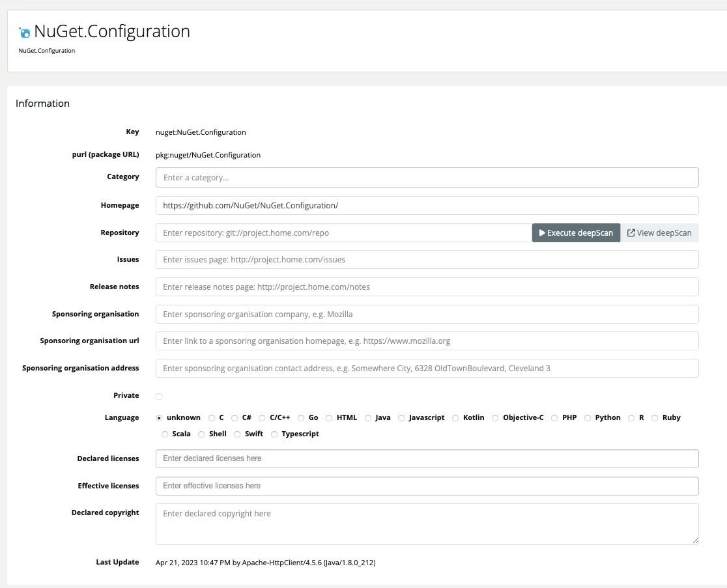
Task: Select the Typescript radio button
Action: (x=274, y=434)
